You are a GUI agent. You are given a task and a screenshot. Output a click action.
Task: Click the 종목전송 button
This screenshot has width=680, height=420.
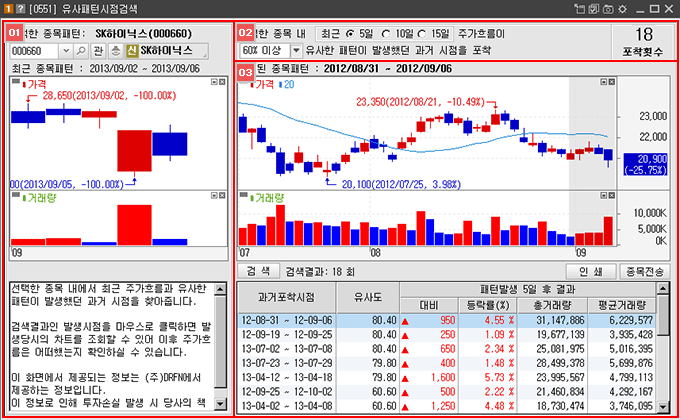[x=644, y=272]
